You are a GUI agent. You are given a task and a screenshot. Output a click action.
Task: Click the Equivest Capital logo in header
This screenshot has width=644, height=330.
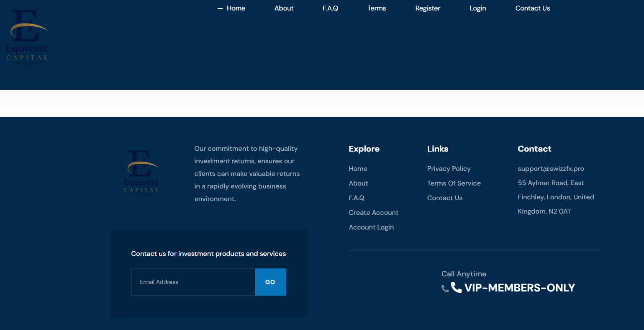pos(27,38)
